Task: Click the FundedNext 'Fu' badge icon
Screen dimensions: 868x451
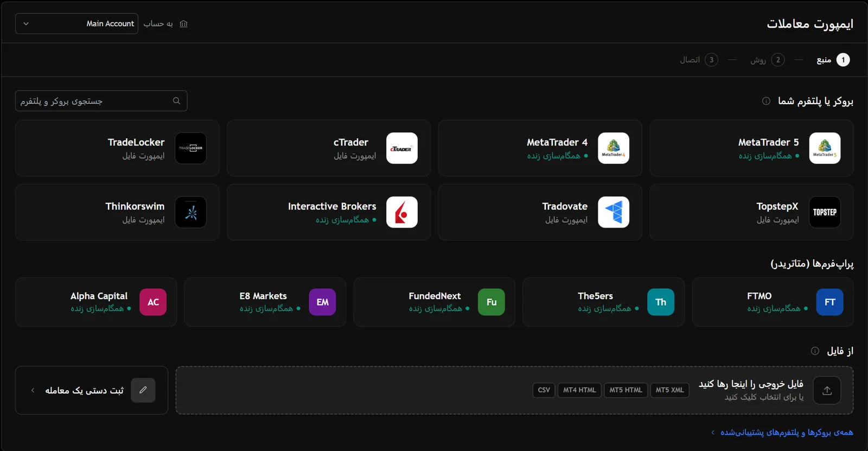Action: click(x=492, y=302)
